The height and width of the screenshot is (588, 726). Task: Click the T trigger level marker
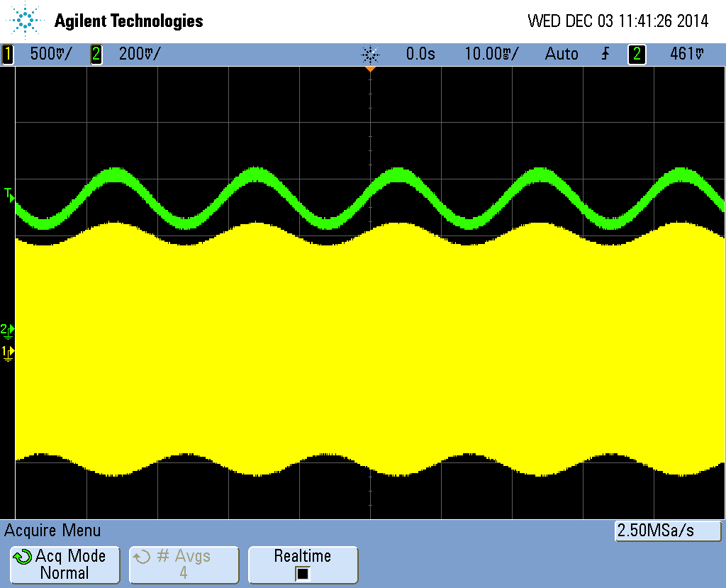9,194
